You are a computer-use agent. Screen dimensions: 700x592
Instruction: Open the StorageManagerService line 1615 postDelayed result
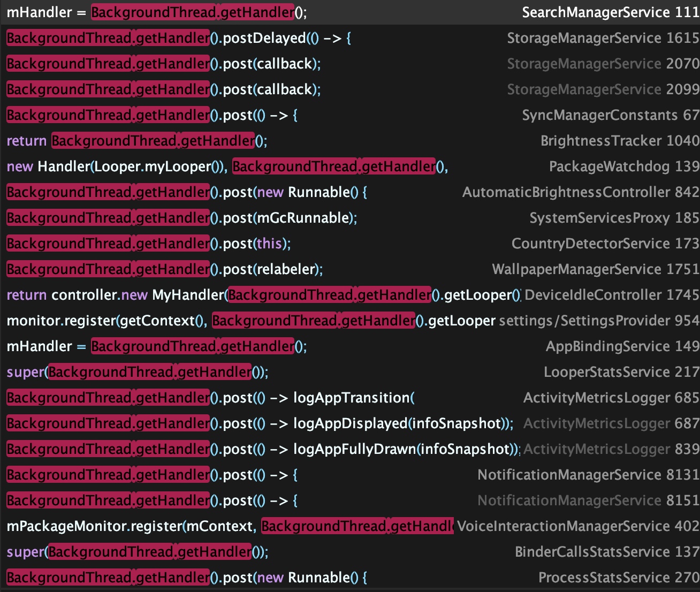pyautogui.click(x=350, y=38)
